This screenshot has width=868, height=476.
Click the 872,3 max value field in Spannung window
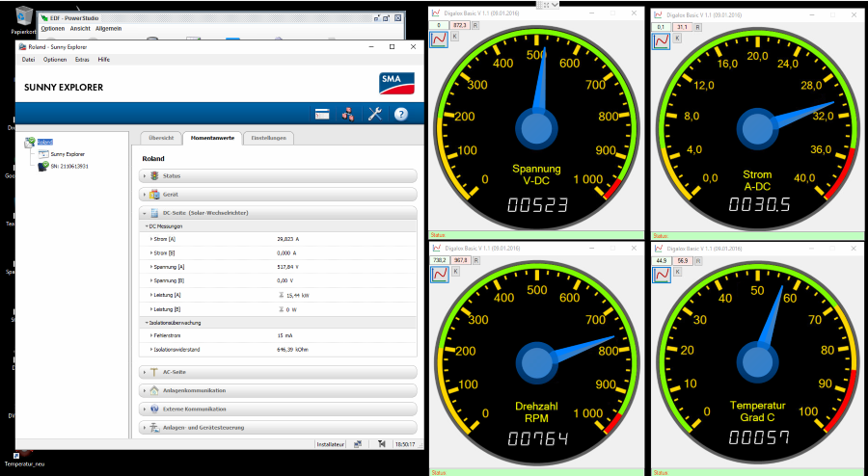point(460,25)
